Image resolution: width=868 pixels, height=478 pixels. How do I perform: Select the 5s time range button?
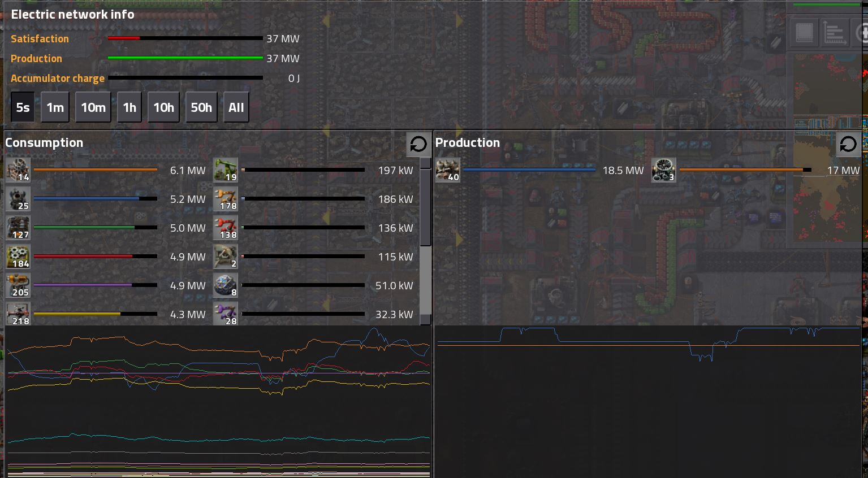coord(23,107)
